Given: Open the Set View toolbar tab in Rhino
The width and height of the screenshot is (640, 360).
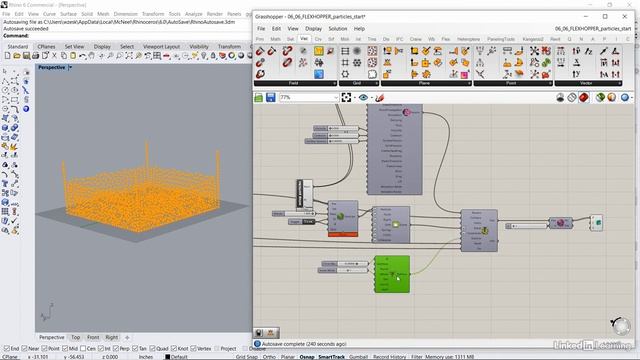Looking at the screenshot, I should coord(74,47).
